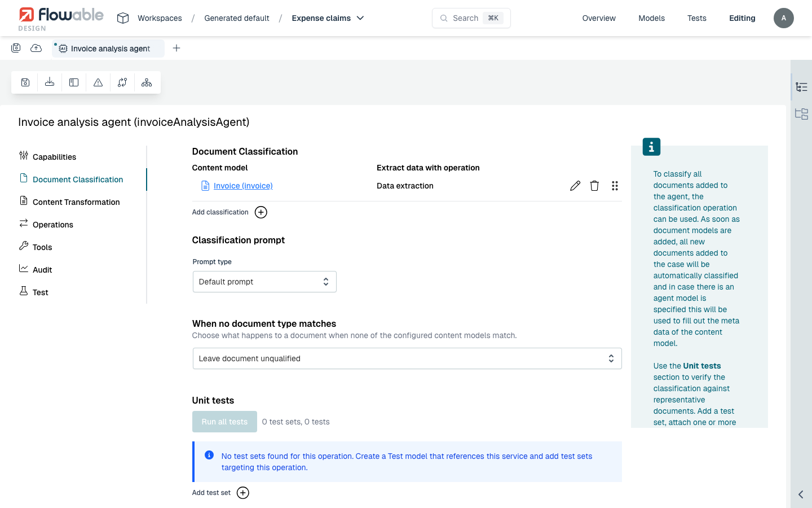This screenshot has height=508, width=812.
Task: Select Document Classification in the side navigation
Action: (x=78, y=179)
